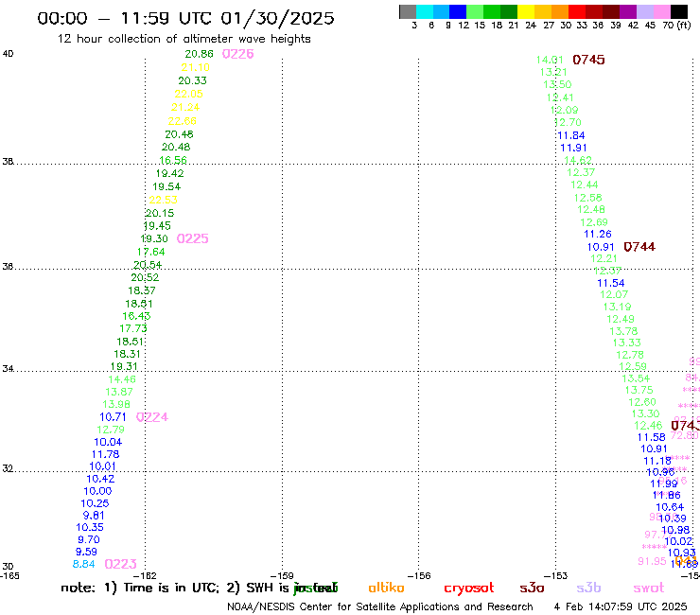This screenshot has height=615, width=700.
Task: Select the longitude axis label -153
Action: pyautogui.click(x=556, y=576)
